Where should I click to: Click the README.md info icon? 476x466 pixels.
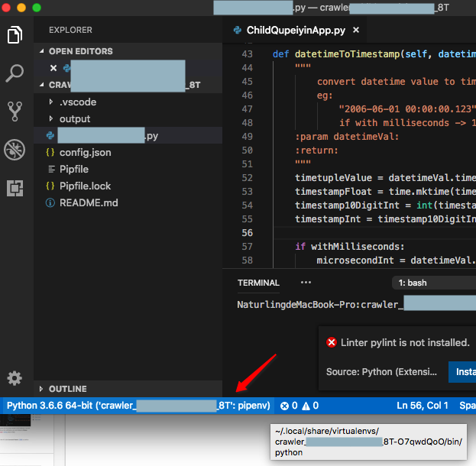click(50, 202)
